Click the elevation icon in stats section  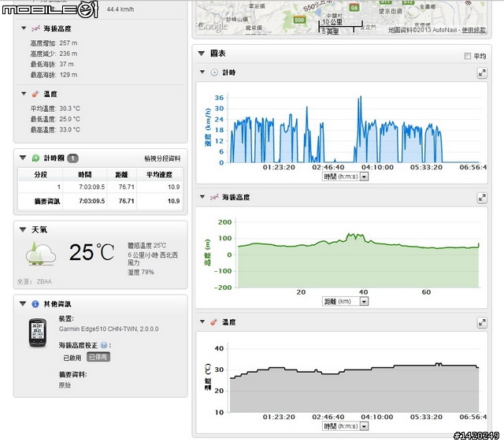[35, 28]
